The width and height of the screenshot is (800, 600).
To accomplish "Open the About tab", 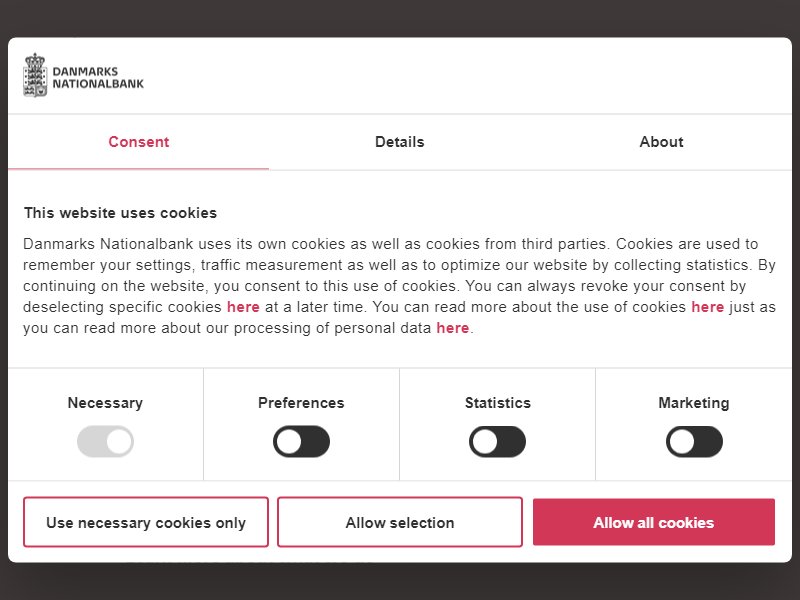I will (x=661, y=142).
